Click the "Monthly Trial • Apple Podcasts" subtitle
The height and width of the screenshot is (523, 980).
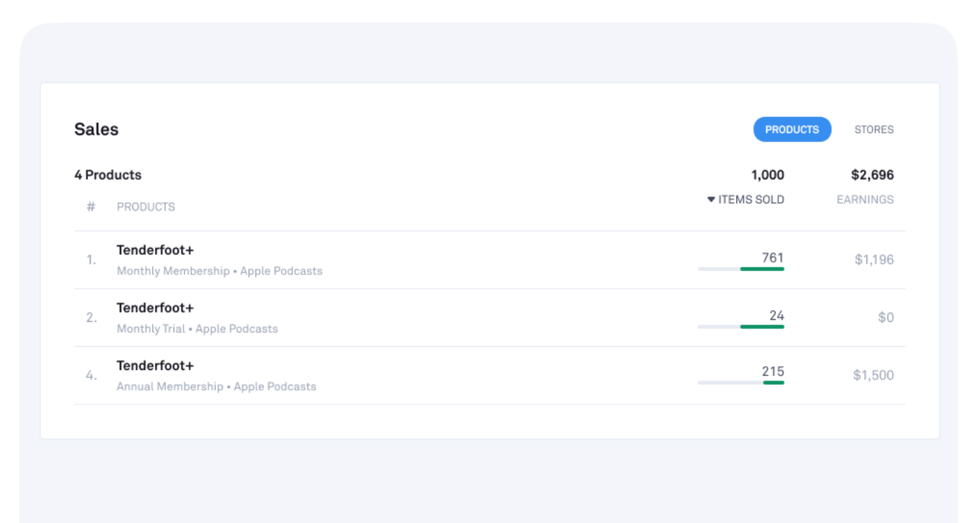[x=197, y=329]
